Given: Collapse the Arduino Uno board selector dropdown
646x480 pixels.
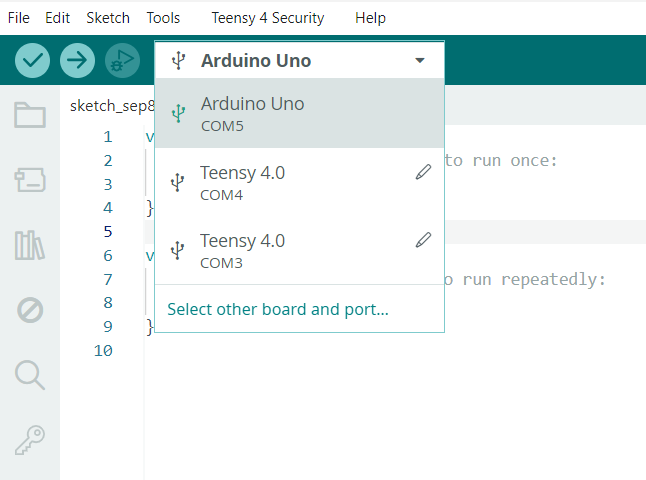Looking at the screenshot, I should click(300, 61).
